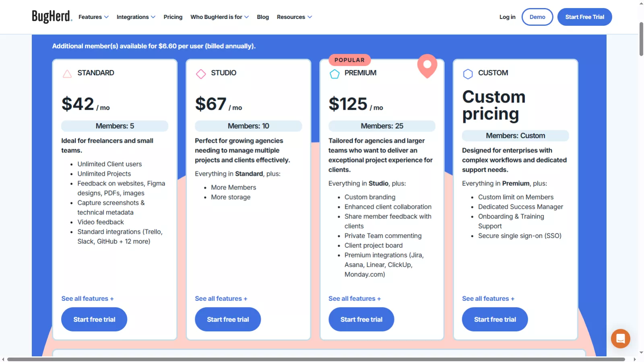
Task: Navigate to the Blog
Action: [x=262, y=17]
